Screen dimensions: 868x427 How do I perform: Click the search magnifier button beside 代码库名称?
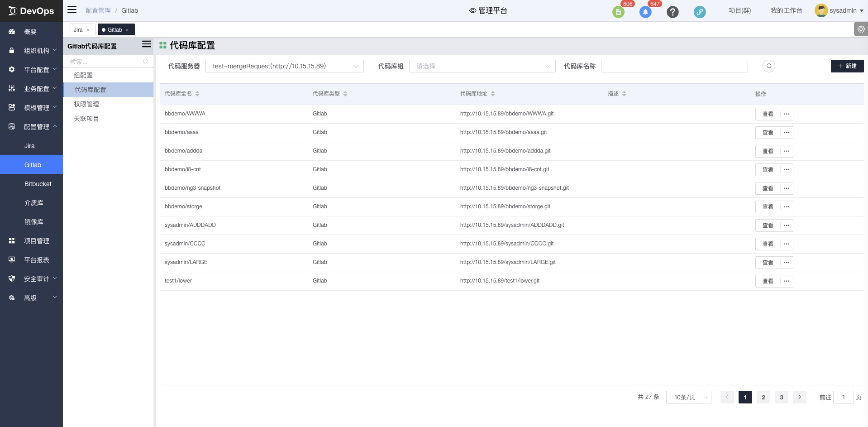pos(769,66)
